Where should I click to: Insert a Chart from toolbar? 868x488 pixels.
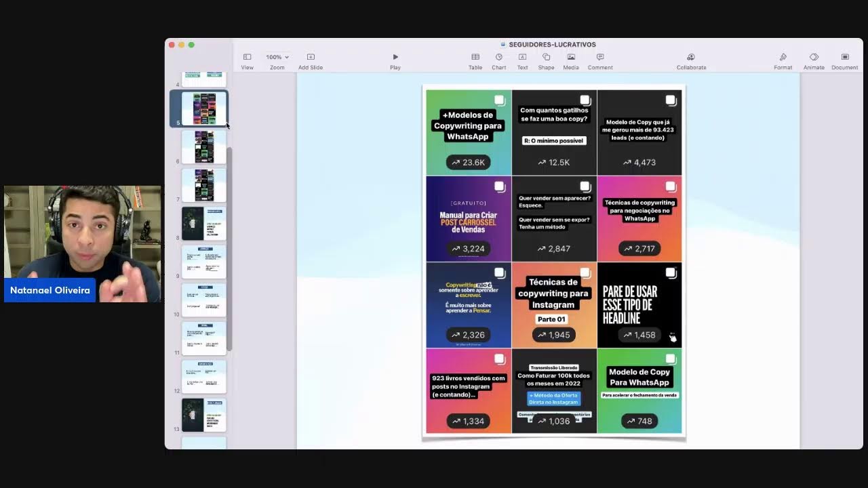coord(498,60)
